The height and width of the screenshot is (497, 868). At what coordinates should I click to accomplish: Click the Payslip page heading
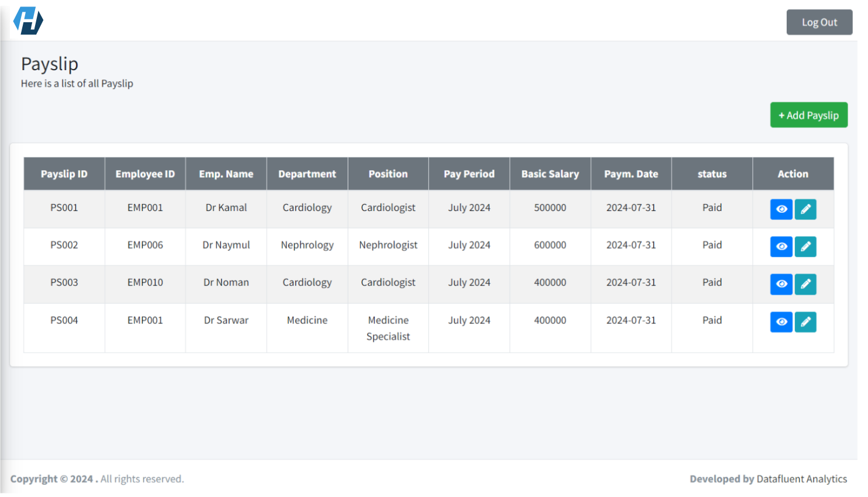[x=50, y=64]
